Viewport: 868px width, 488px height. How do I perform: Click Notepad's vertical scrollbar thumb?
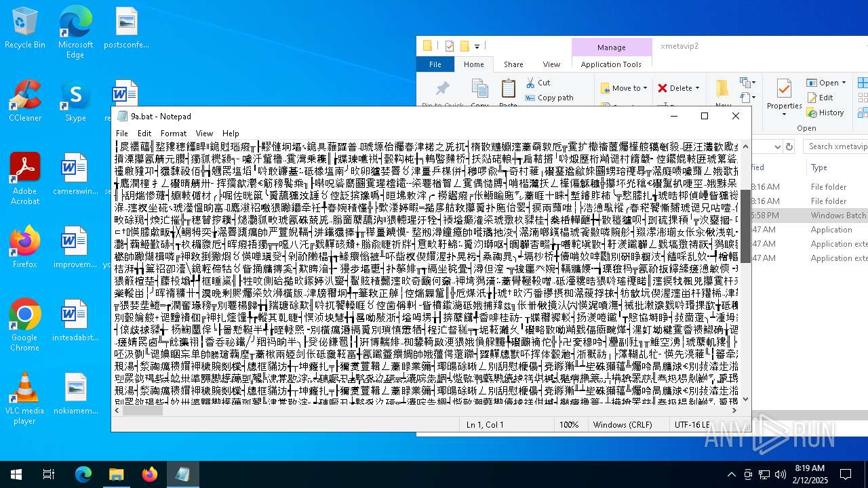[745, 226]
